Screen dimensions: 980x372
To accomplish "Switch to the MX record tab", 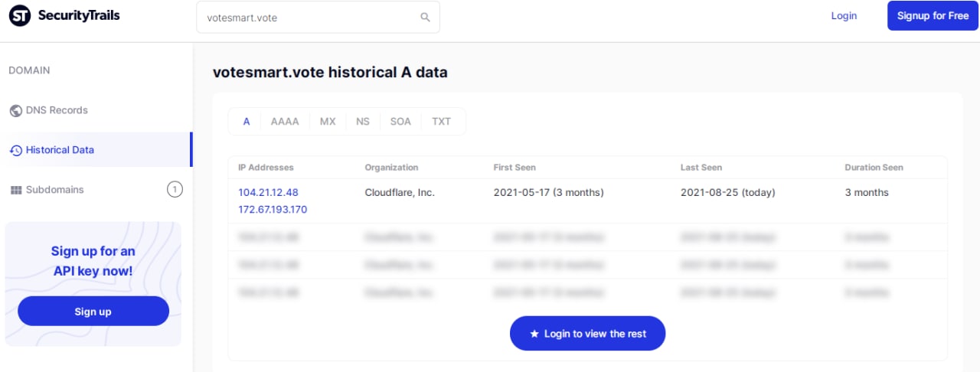I will coord(328,122).
